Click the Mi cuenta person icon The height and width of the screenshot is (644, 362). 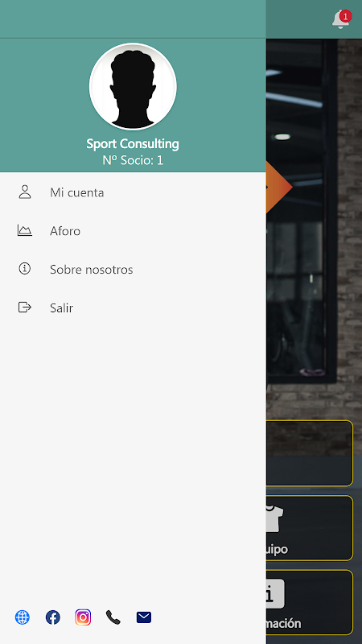[25, 192]
